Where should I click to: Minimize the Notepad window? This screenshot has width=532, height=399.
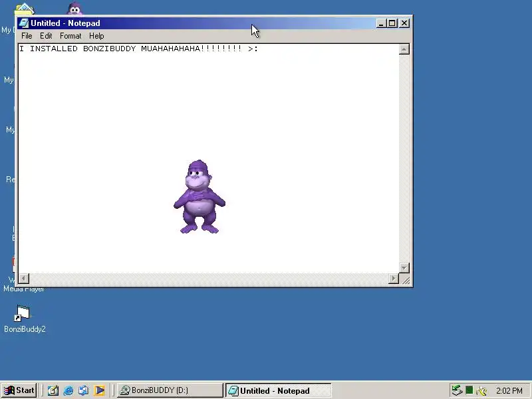tap(381, 23)
